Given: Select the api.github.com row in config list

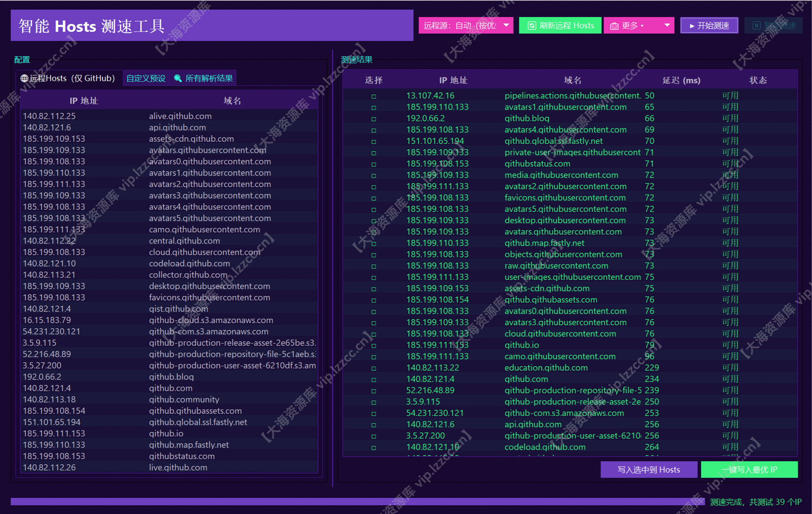Looking at the screenshot, I should coord(169,127).
